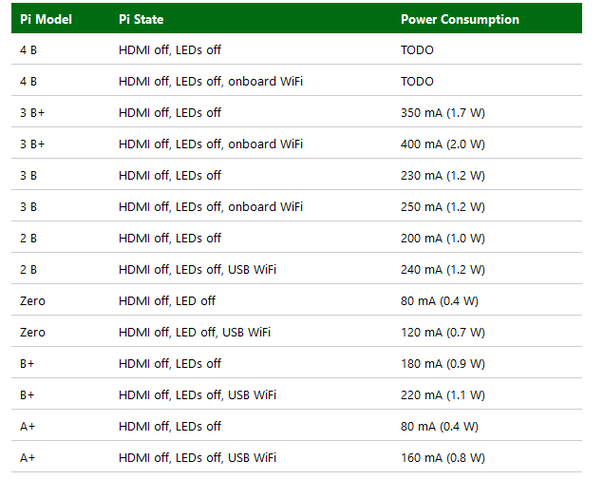Select the 120 mA (0.7 W) value

(x=443, y=332)
